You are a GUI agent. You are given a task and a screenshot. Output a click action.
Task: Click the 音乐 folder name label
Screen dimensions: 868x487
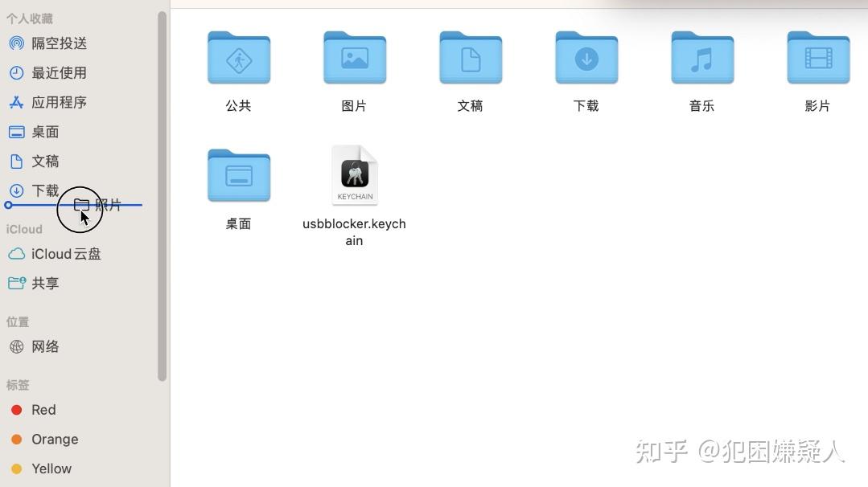click(702, 105)
